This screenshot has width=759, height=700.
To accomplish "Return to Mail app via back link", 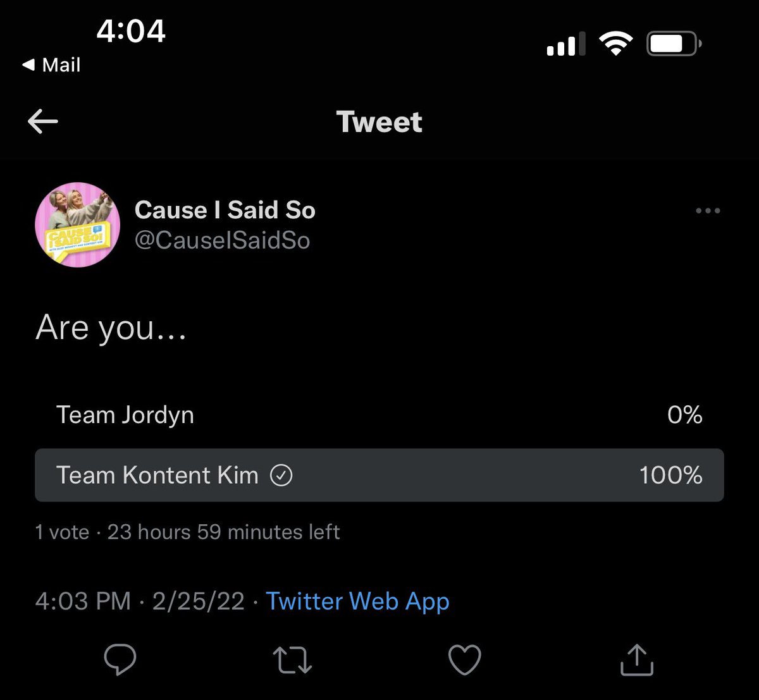I will pyautogui.click(x=51, y=65).
